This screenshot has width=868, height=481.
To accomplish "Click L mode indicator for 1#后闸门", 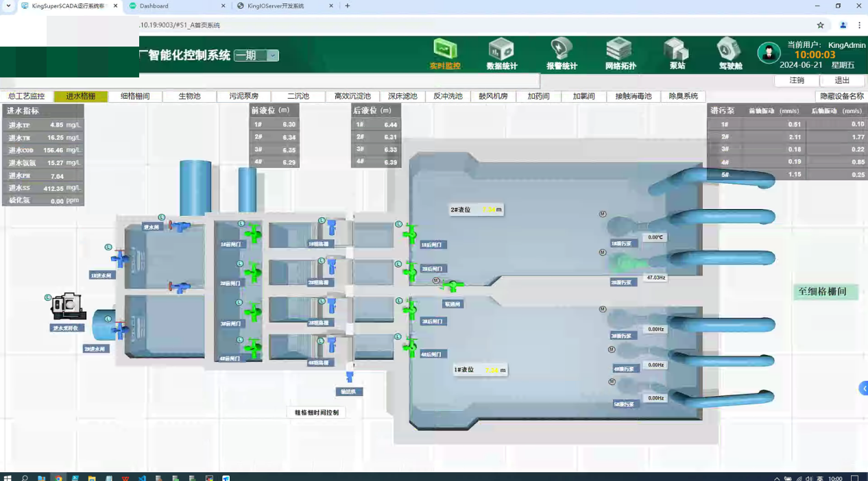I will click(x=398, y=224).
